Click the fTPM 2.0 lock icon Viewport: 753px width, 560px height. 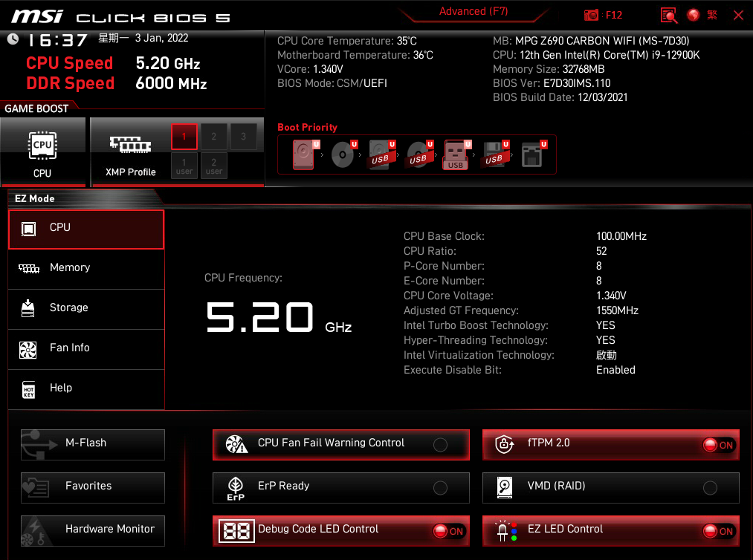click(504, 444)
